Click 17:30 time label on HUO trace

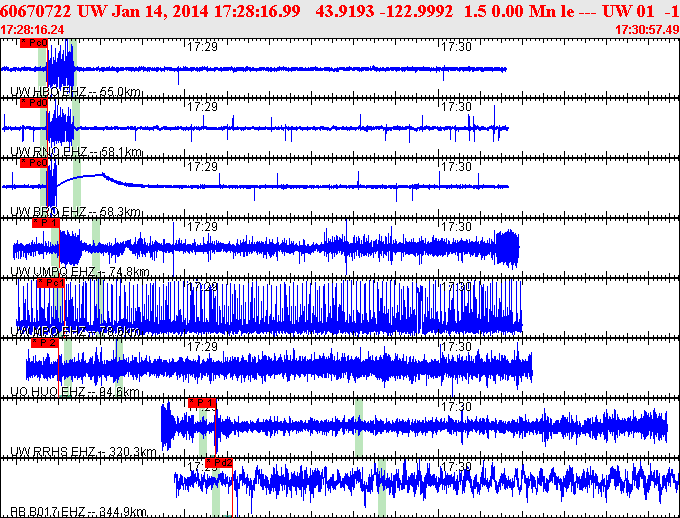pos(456,347)
